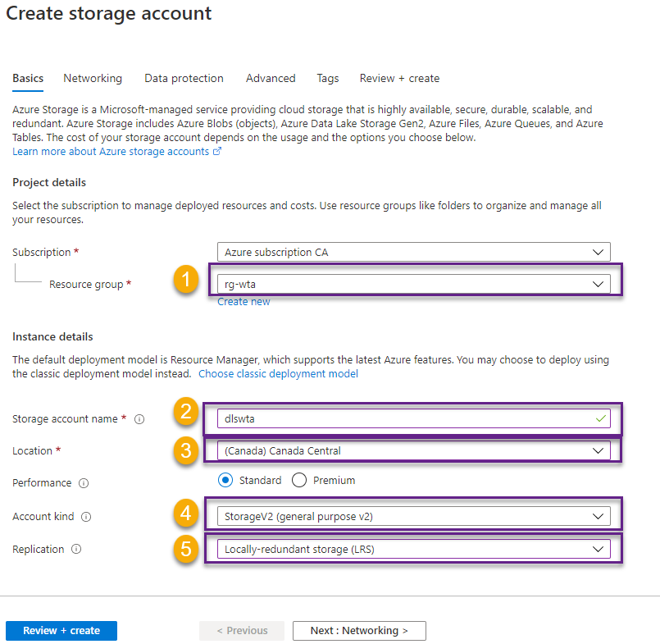
Task: Open the Tags tab
Action: [328, 79]
